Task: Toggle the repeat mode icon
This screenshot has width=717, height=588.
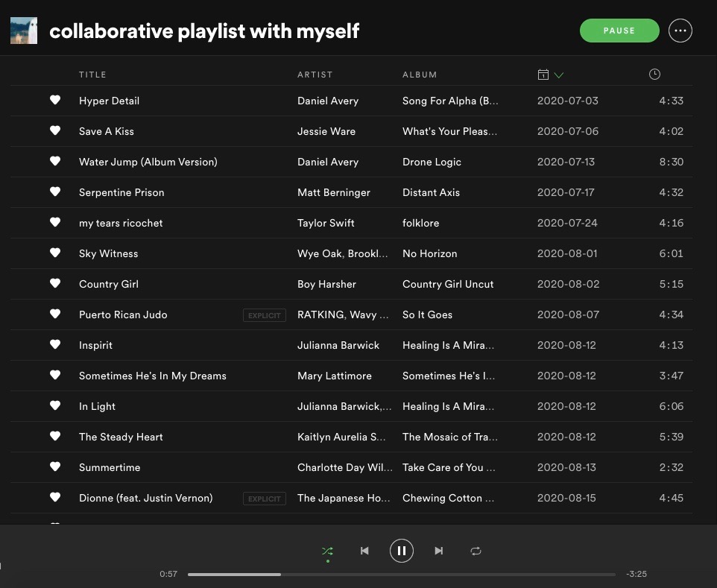Action: click(x=476, y=551)
